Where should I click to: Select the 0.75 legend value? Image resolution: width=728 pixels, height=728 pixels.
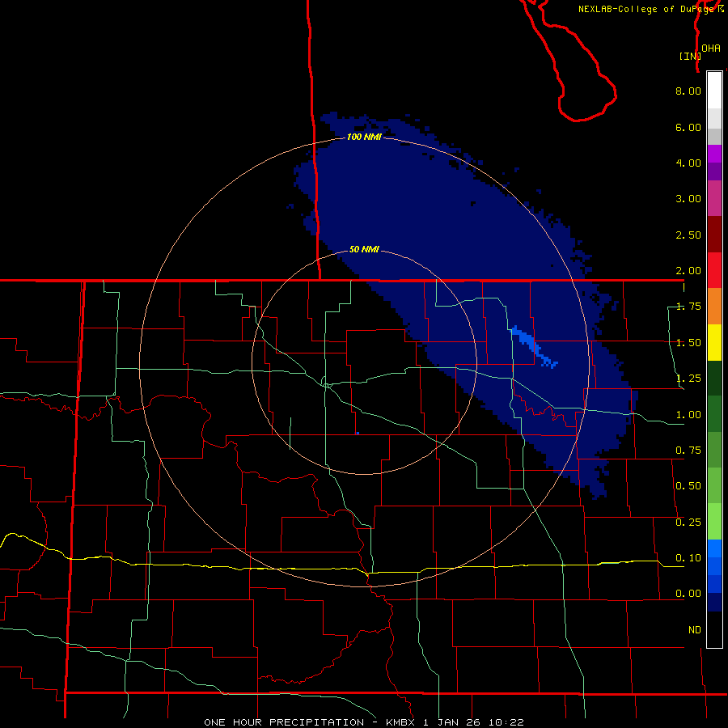click(x=688, y=451)
